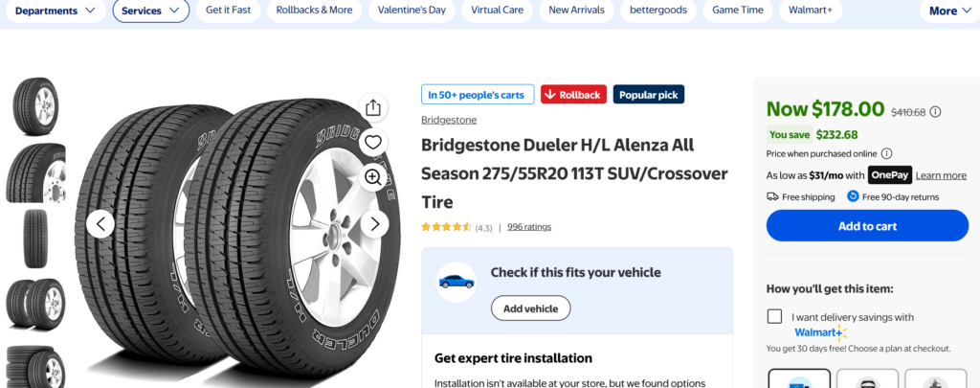
Task: Click info icon beside 'Price when purchased online'
Action: pyautogui.click(x=886, y=153)
